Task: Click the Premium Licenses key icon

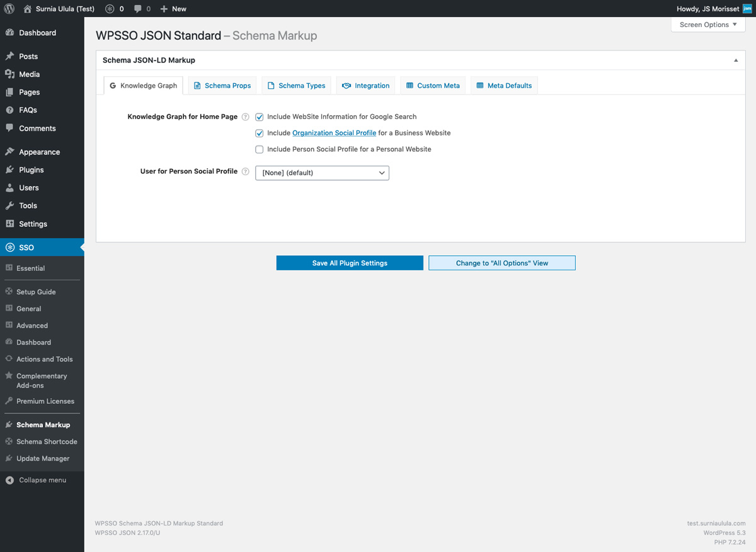Action: (9, 401)
